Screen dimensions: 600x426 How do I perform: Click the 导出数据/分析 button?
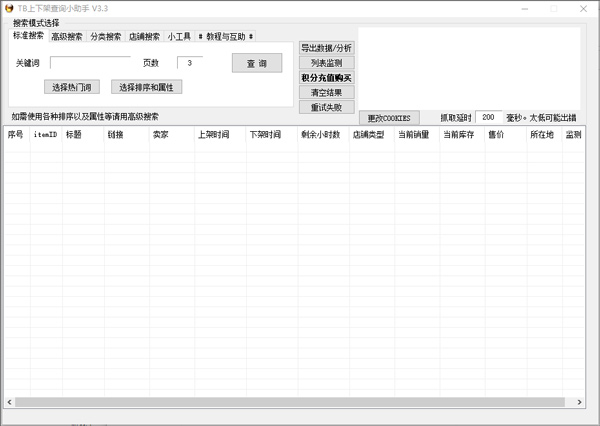[326, 48]
